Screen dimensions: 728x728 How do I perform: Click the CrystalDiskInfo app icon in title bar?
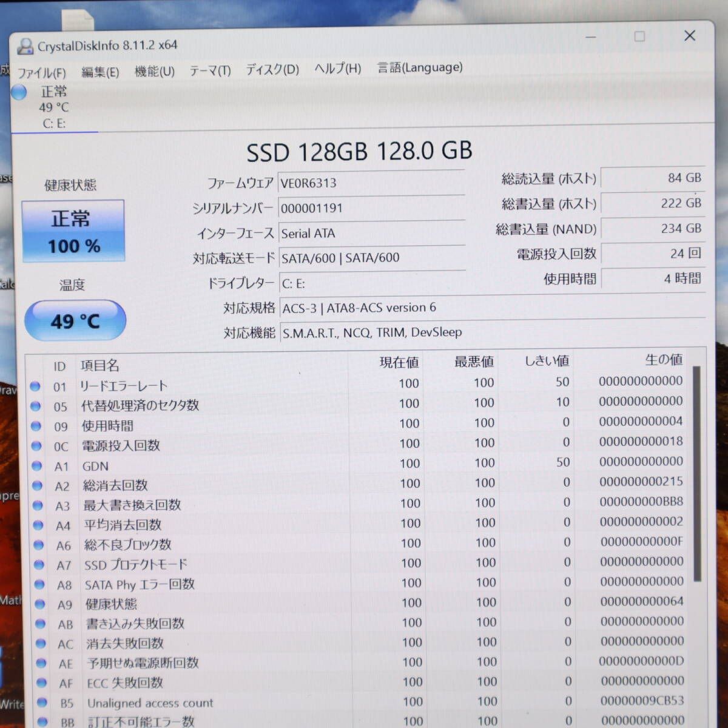(x=25, y=45)
